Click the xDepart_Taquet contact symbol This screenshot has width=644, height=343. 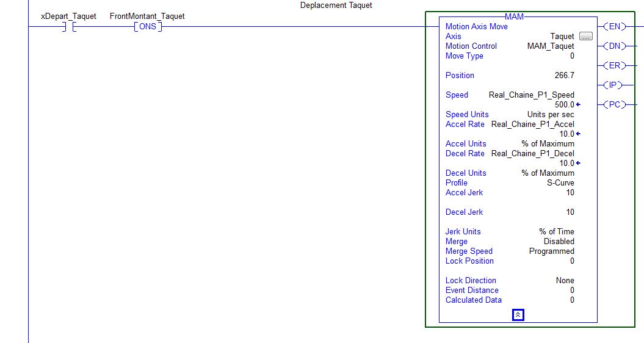[68, 27]
